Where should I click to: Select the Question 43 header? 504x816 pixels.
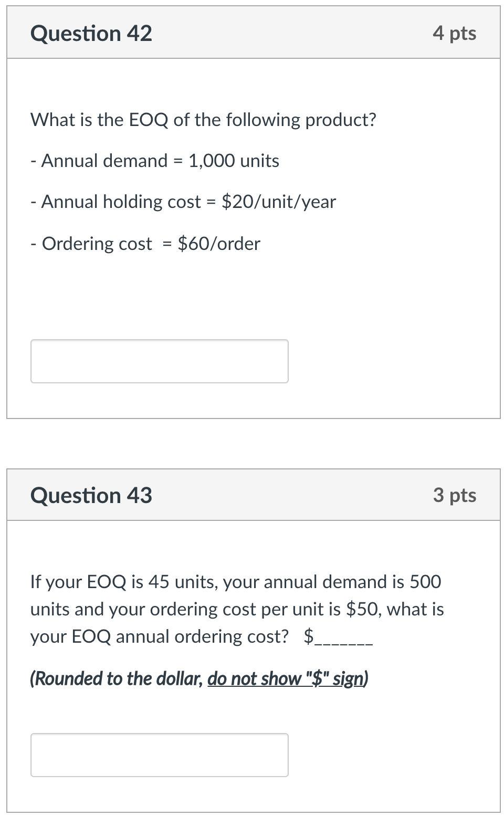92,494
